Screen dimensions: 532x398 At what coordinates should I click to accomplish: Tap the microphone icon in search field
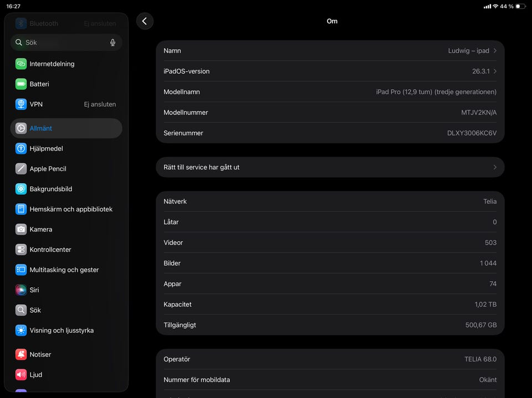coord(112,43)
